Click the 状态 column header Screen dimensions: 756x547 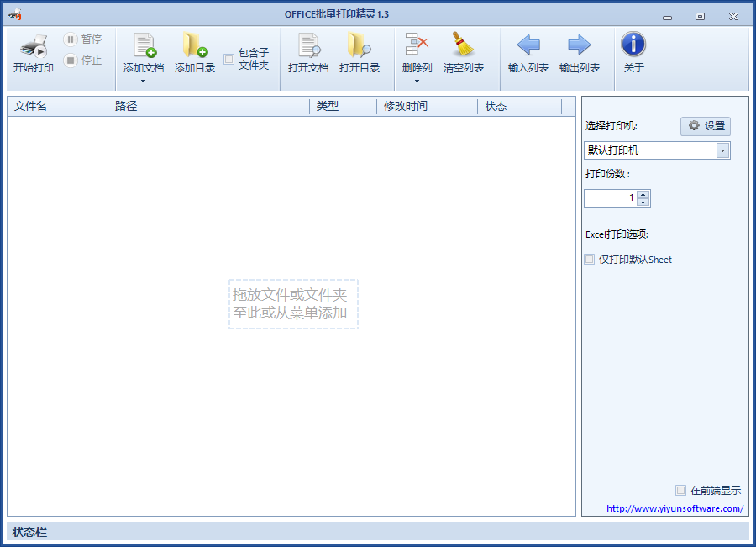520,106
